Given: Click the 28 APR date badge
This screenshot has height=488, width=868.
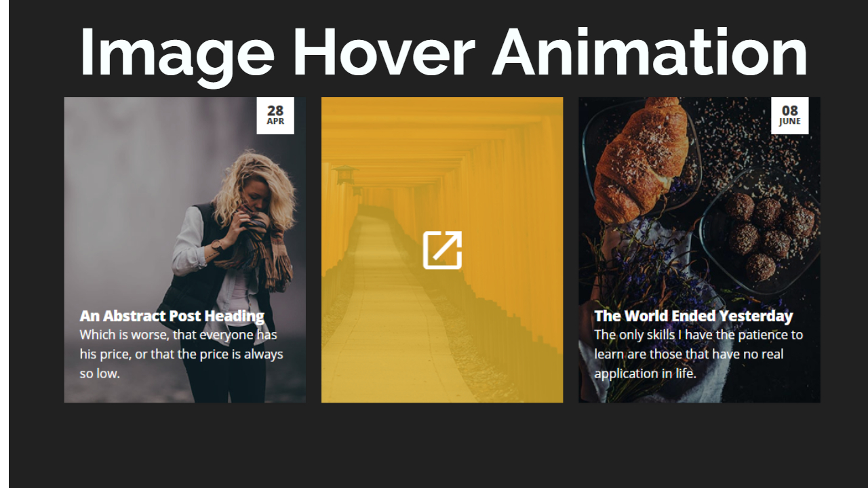Looking at the screenshot, I should [275, 115].
